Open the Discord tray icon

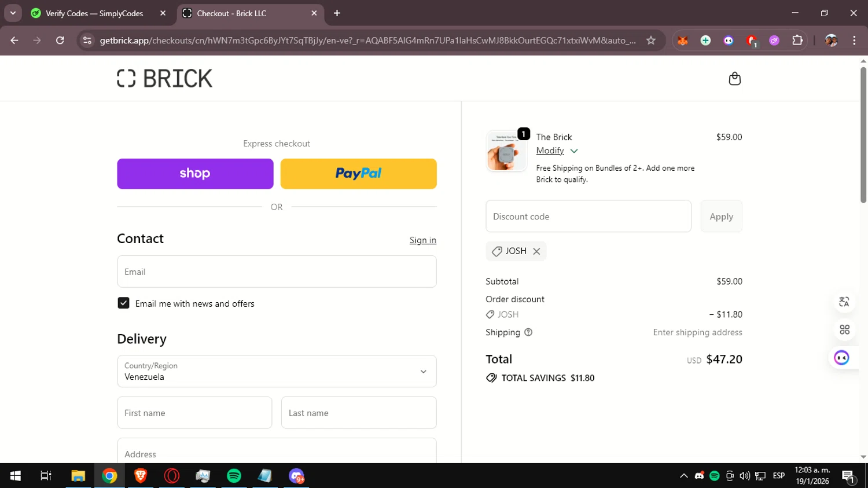tap(699, 476)
